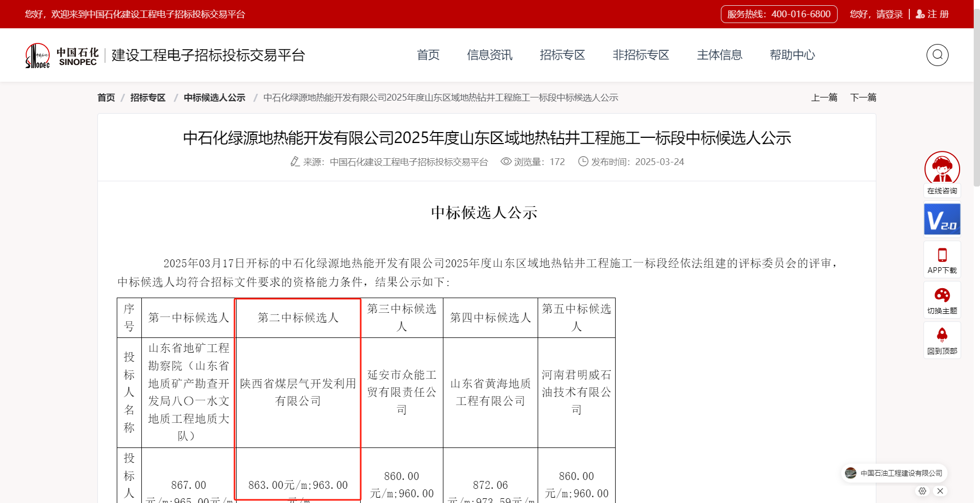Open the APP download phone icon
Viewport: 980px width, 503px height.
tap(942, 255)
